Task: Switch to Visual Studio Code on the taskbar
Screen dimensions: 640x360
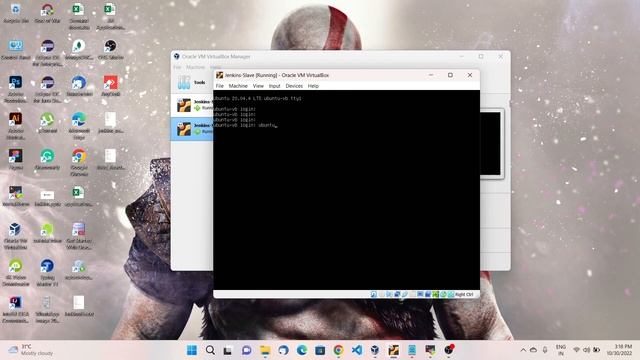Action: 357,350
